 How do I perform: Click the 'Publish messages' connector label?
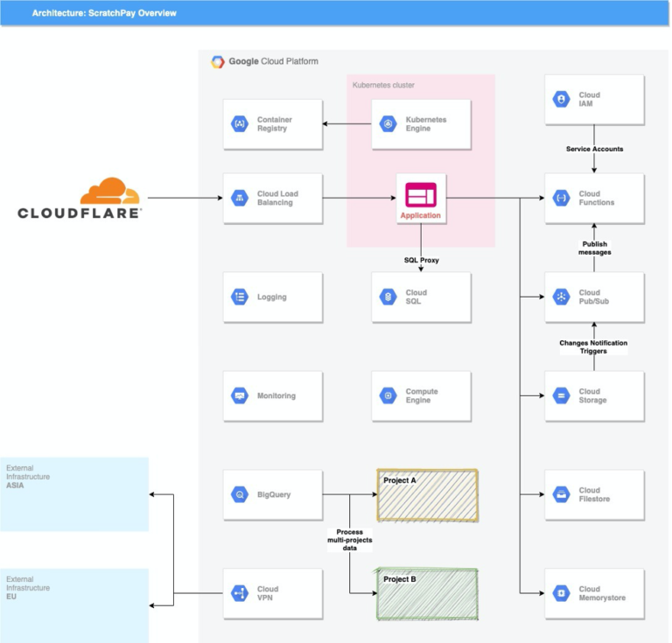(x=594, y=248)
